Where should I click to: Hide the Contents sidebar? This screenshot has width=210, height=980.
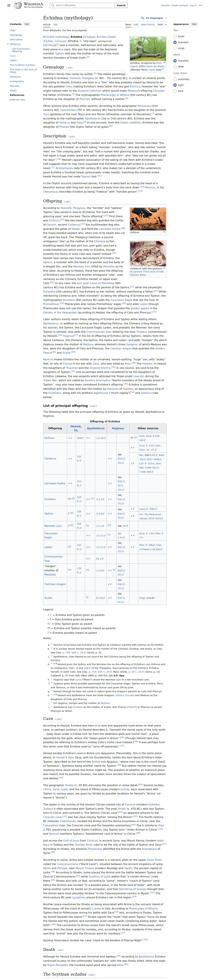(x=27, y=24)
